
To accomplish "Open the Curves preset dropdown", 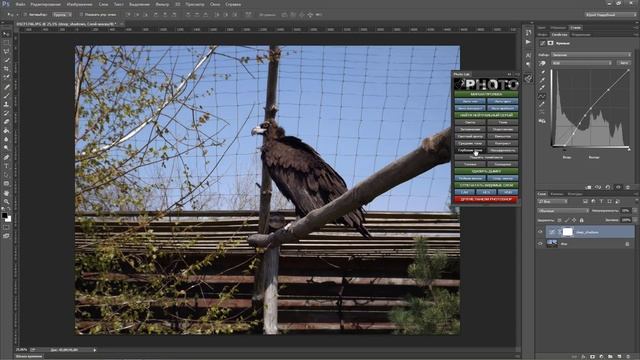I will pyautogui.click(x=591, y=54).
